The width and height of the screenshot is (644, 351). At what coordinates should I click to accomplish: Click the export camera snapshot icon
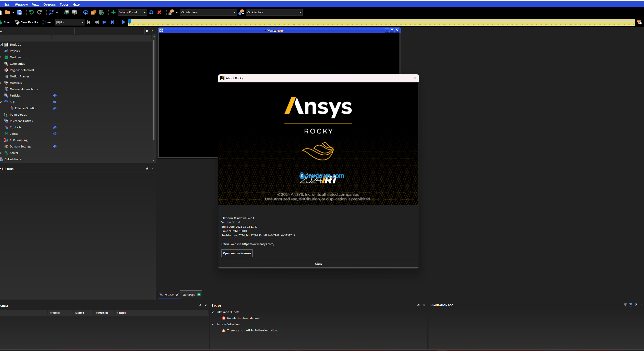(x=75, y=12)
